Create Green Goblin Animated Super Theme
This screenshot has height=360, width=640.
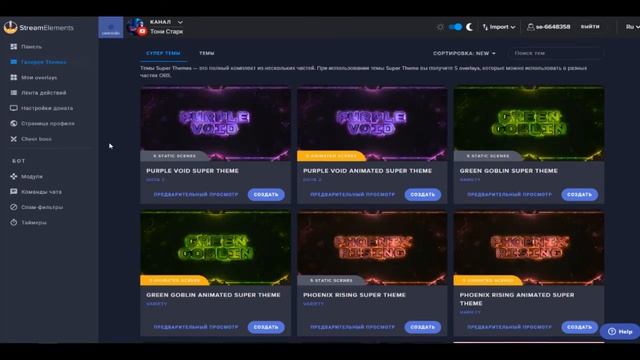tap(266, 327)
